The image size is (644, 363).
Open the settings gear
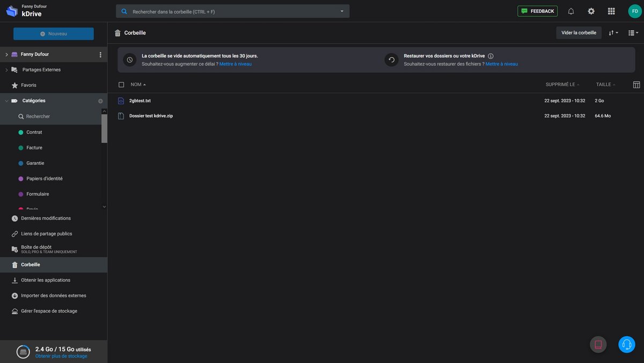click(591, 11)
